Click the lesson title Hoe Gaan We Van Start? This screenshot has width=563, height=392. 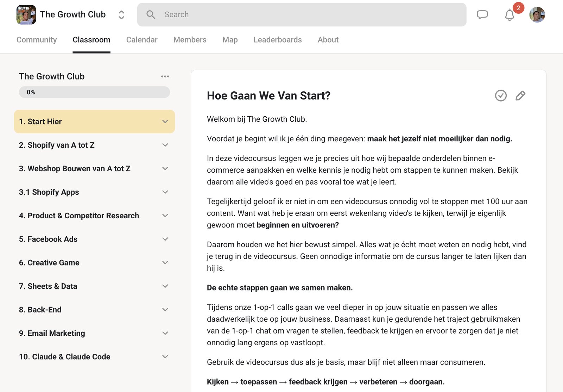269,96
